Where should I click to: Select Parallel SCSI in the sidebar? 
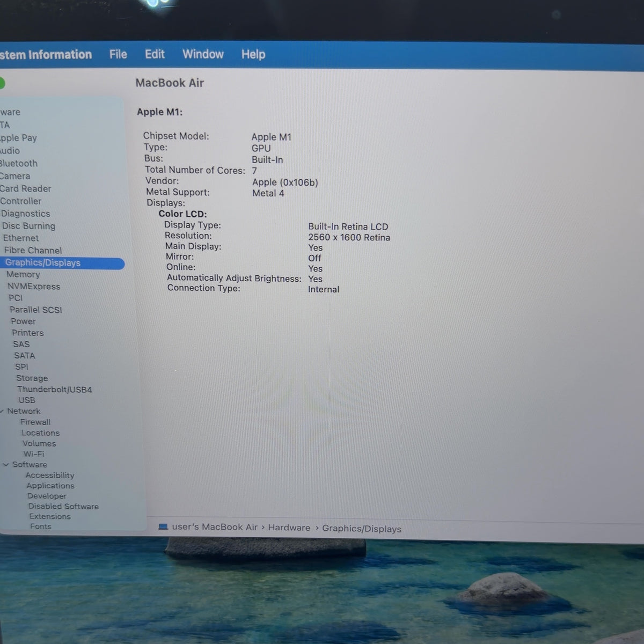(36, 310)
